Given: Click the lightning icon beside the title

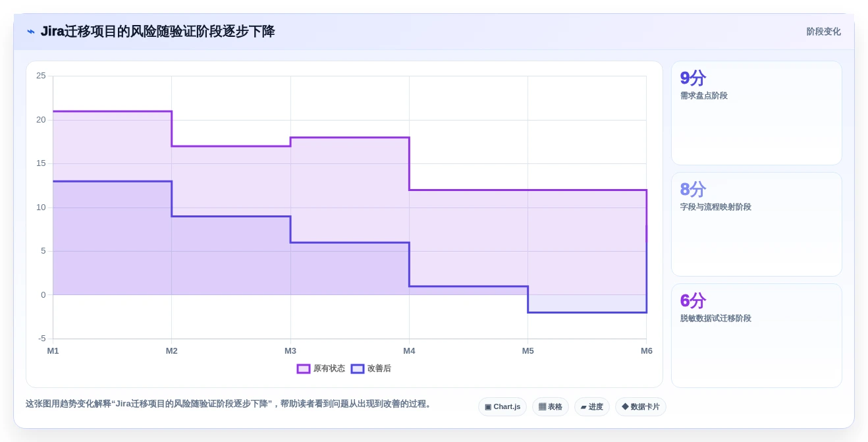Looking at the screenshot, I should (x=30, y=32).
